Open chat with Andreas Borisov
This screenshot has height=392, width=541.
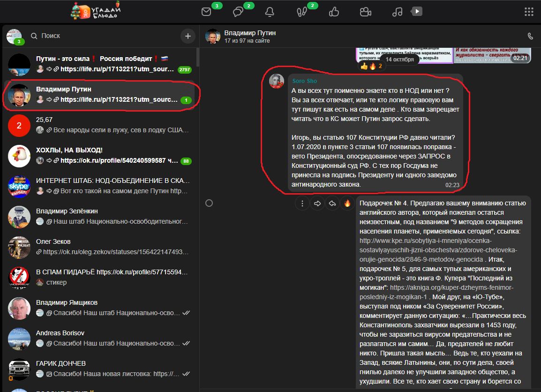100,339
